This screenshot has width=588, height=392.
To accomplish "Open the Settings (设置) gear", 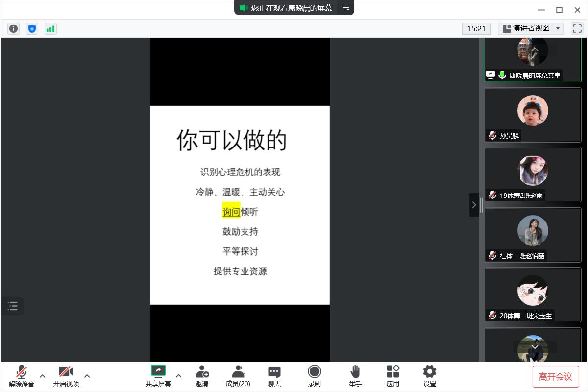I will [430, 376].
